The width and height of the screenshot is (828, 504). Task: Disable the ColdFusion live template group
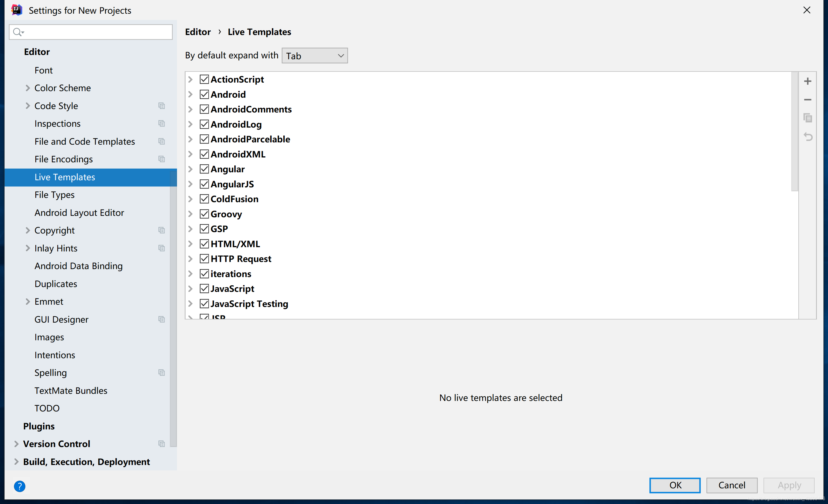point(204,198)
